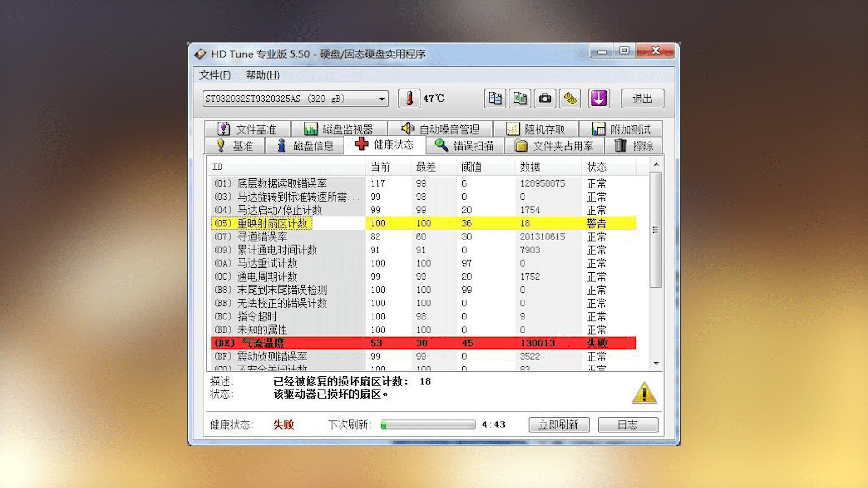Click the purple down-arrow save icon

pos(599,99)
